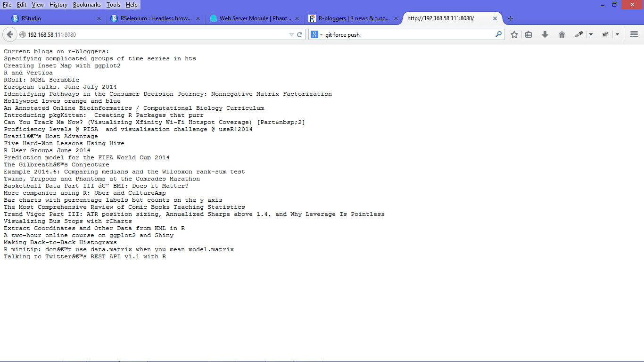
Task: Open the Bookmarks menu
Action: pyautogui.click(x=87, y=4)
